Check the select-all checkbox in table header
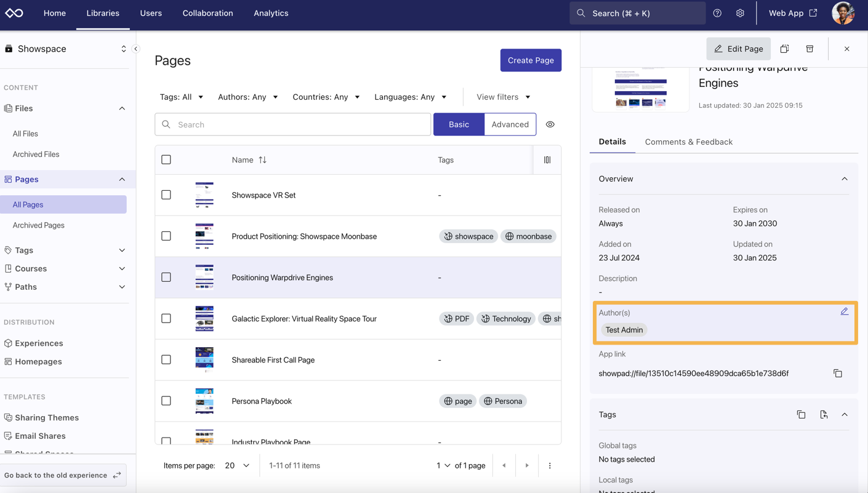The image size is (868, 493). pos(166,160)
